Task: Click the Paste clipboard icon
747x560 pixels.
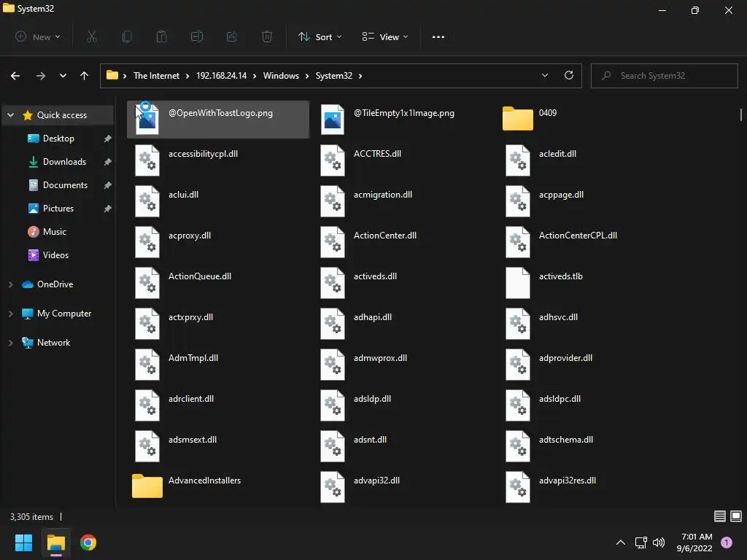Action: tap(162, 36)
